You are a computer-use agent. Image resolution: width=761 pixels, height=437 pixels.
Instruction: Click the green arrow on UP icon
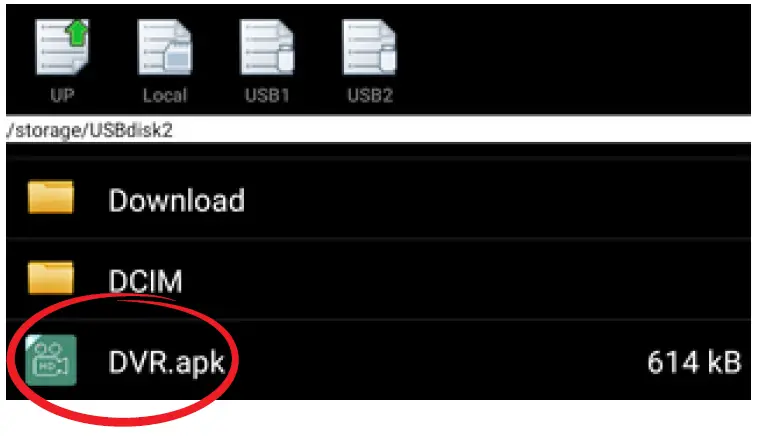pyautogui.click(x=77, y=34)
